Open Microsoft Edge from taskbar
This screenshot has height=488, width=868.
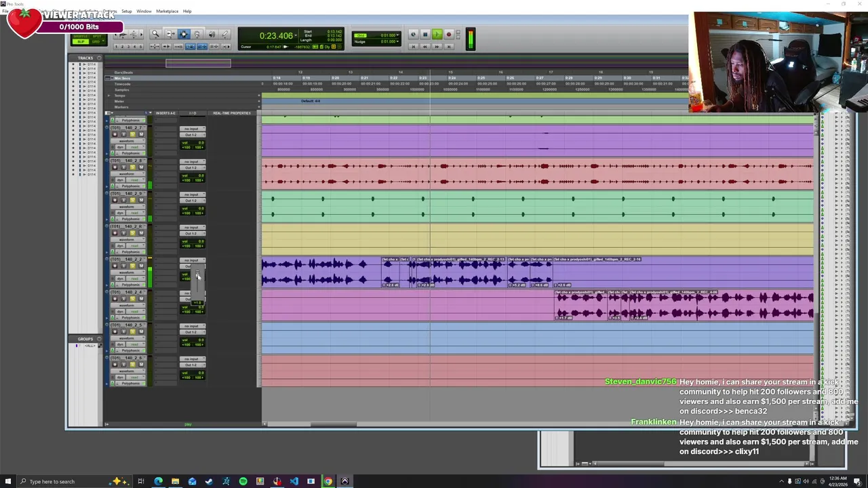[158, 481]
